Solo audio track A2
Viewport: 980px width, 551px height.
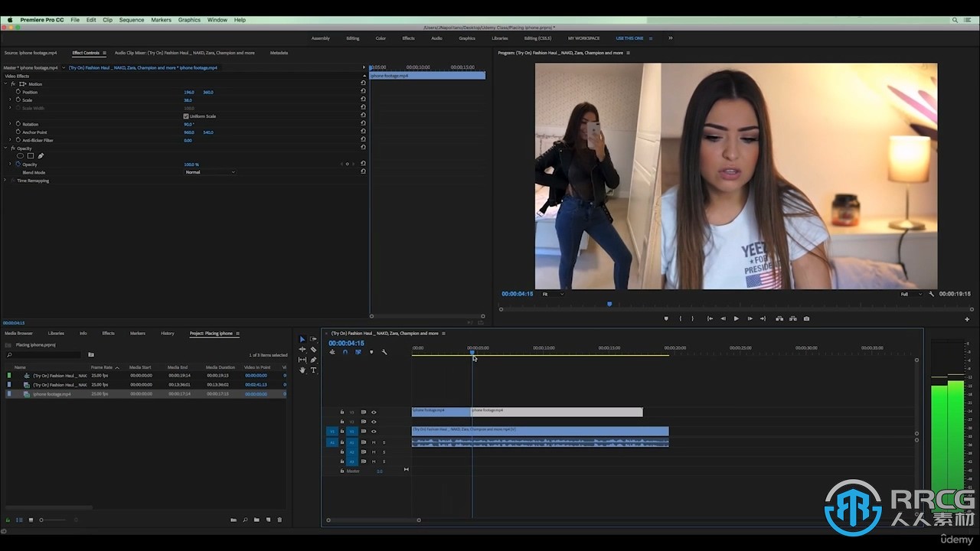[384, 452]
